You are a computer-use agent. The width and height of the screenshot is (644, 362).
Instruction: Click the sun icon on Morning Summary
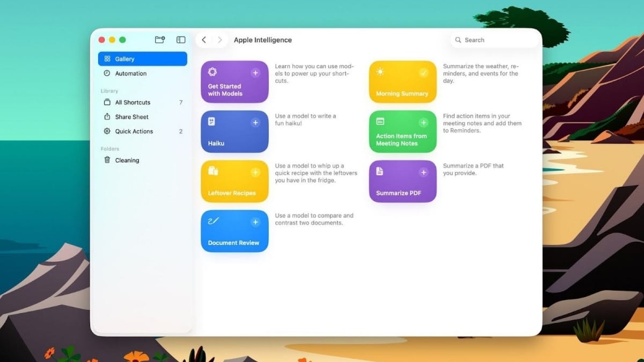[x=380, y=71]
